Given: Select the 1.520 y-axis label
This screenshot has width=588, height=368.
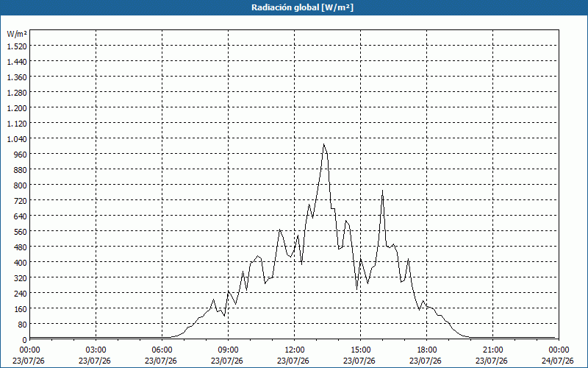Looking at the screenshot, I should [17, 46].
